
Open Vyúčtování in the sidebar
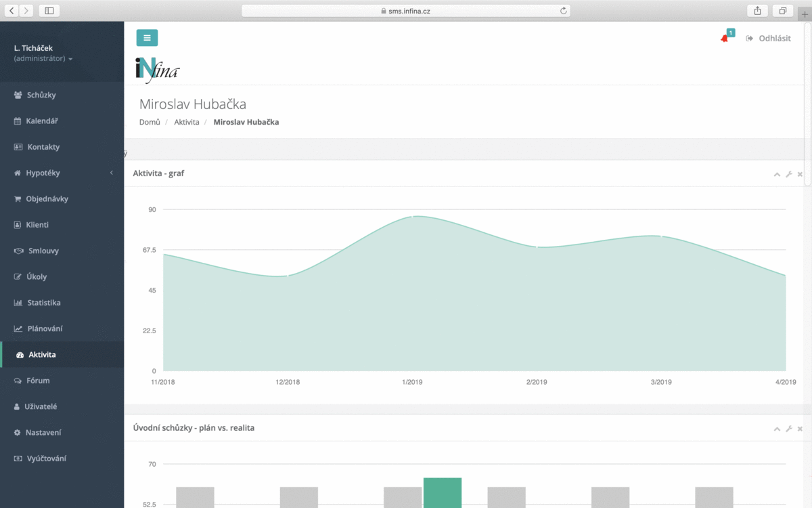62,459
